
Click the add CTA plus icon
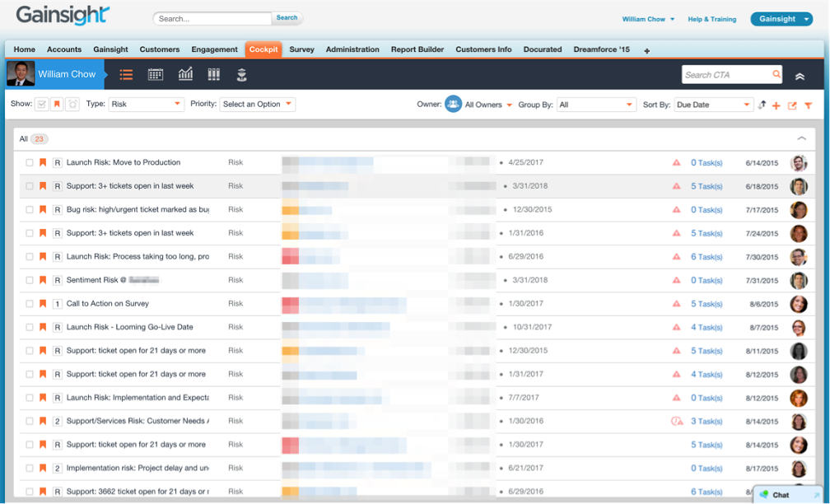pos(776,105)
